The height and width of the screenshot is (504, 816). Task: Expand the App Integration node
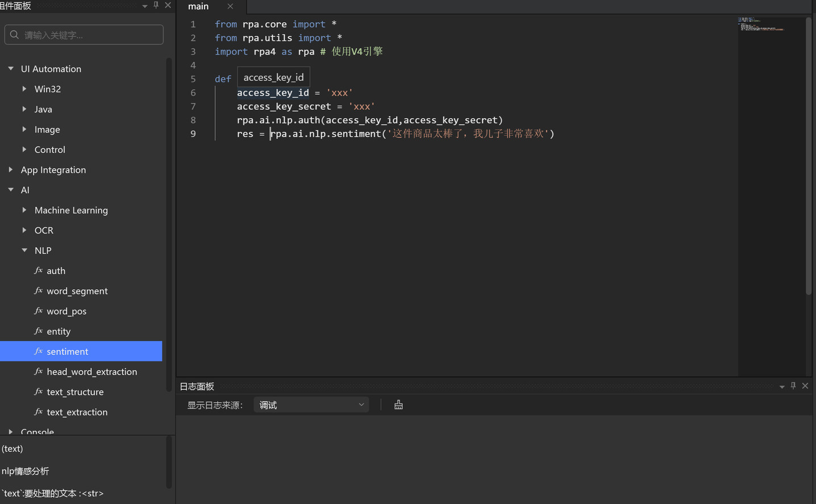pyautogui.click(x=11, y=169)
